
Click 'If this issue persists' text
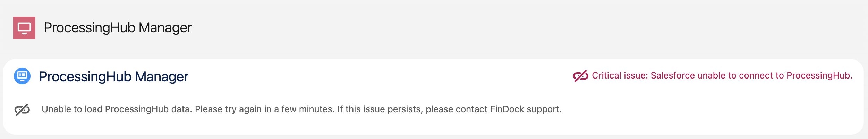(x=380, y=109)
